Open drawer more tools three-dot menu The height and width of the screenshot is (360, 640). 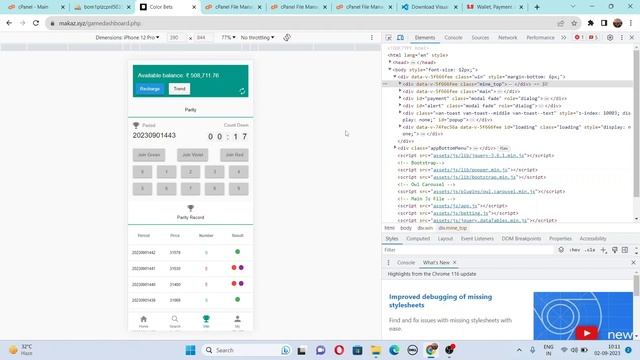point(388,262)
